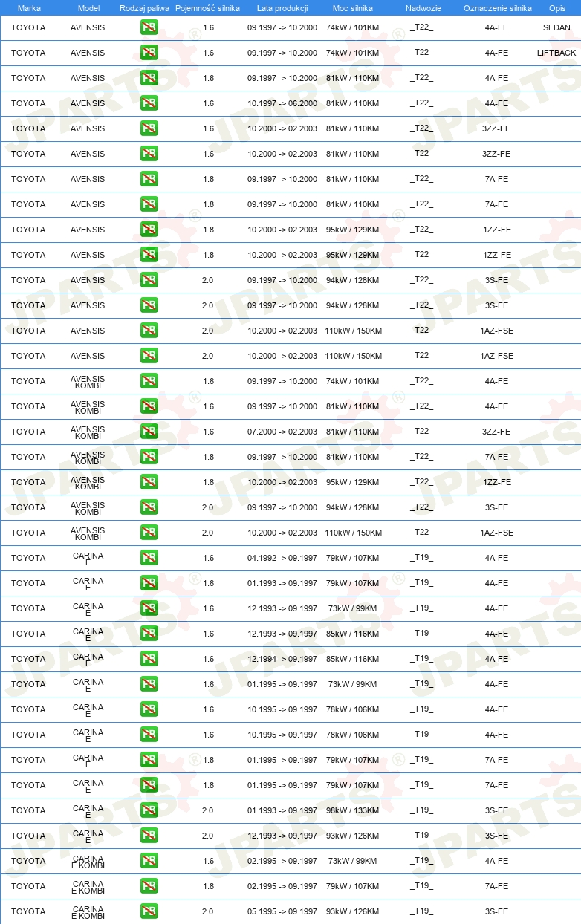
Task: Select the Moc silnika column header
Action: (353, 8)
